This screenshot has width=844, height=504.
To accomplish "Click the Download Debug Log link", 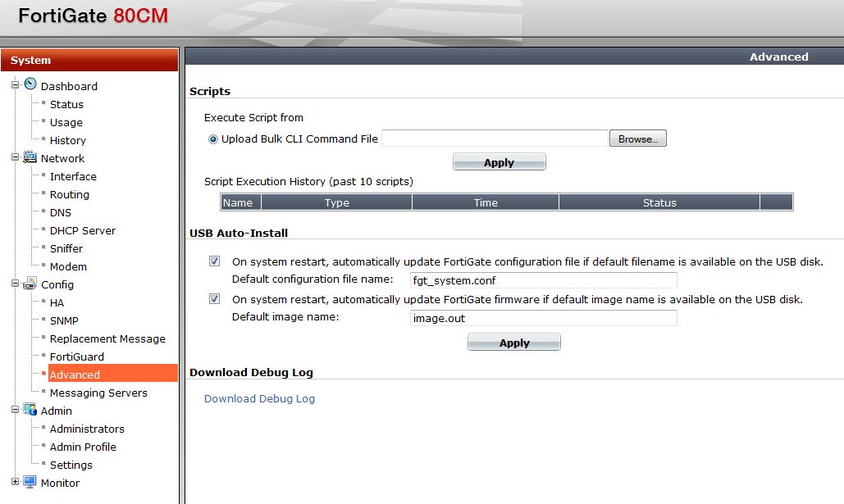I will pyautogui.click(x=259, y=398).
